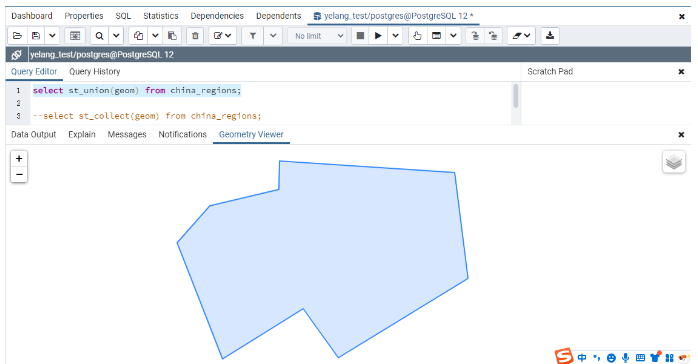This screenshot has width=698, height=364.
Task: Expand the Filter options dropdown arrow
Action: tap(273, 36)
